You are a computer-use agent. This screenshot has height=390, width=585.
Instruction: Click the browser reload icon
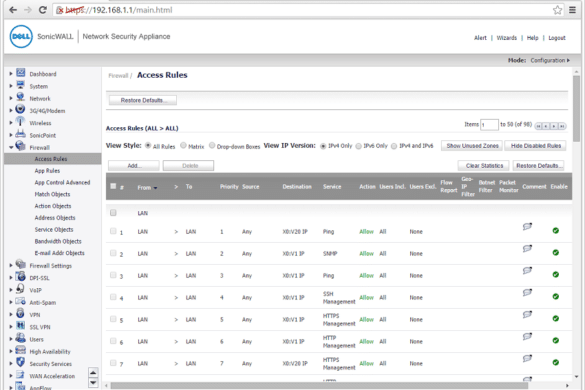tap(43, 10)
